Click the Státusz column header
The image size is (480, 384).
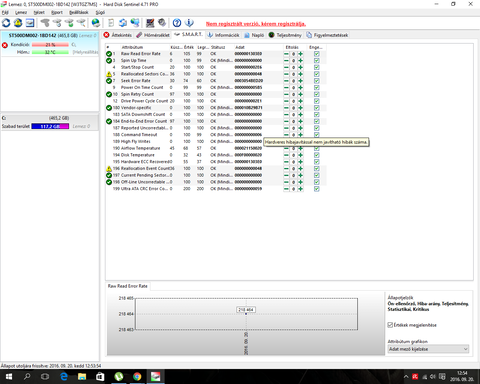218,47
